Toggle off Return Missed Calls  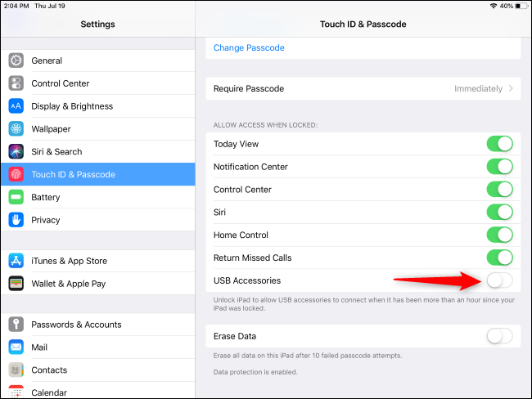(x=499, y=258)
